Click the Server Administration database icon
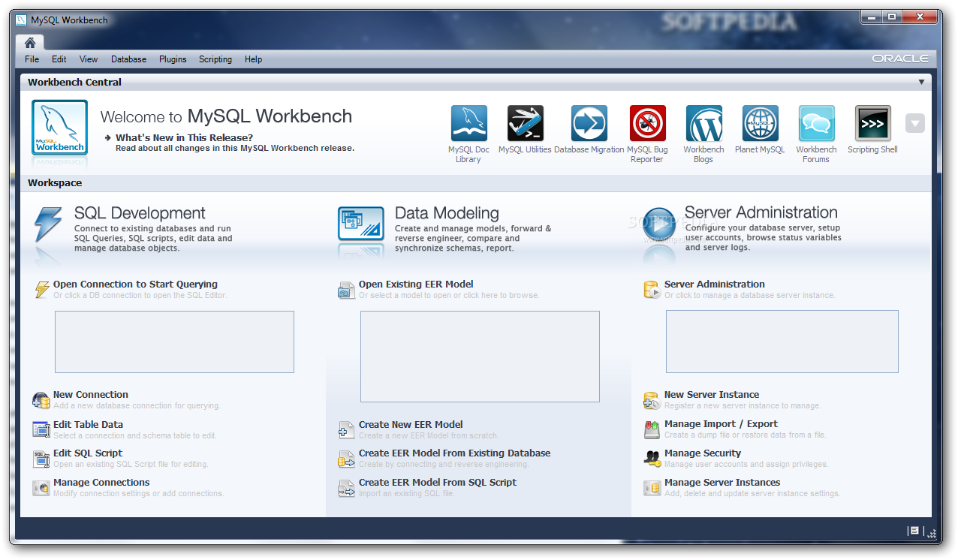This screenshot has width=958, height=560. point(652,290)
